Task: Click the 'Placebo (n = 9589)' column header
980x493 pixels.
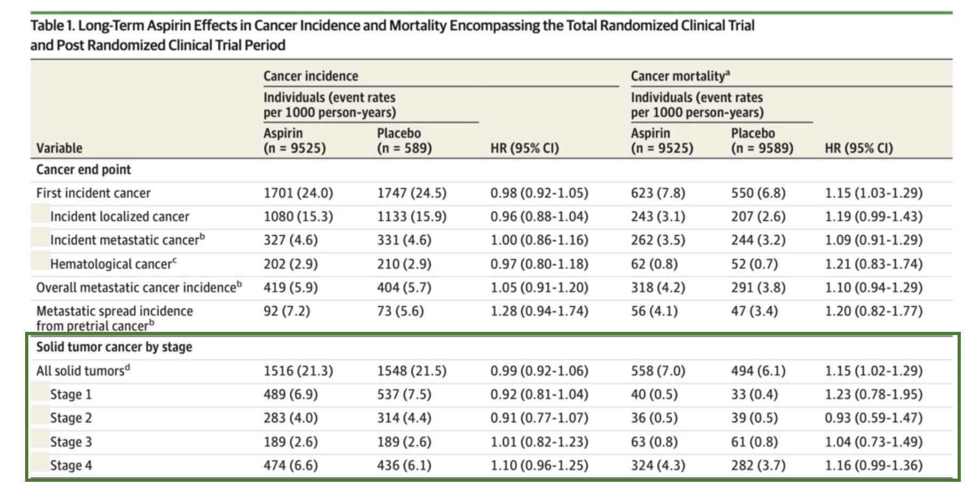Action: tap(762, 140)
